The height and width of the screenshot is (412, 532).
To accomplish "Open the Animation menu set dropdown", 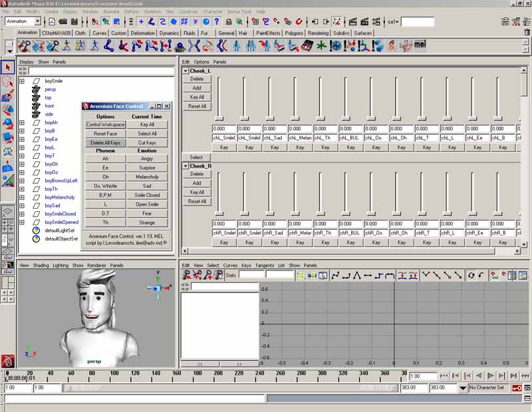I will point(37,21).
